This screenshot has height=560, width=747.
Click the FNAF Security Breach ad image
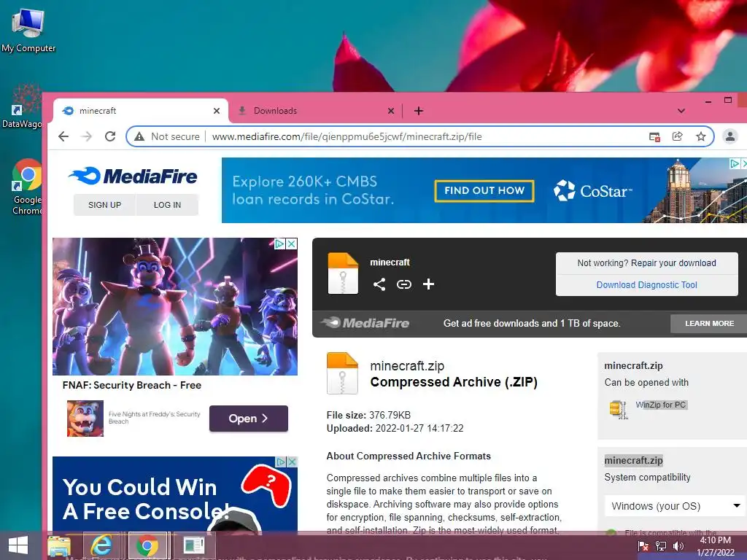tap(175, 307)
